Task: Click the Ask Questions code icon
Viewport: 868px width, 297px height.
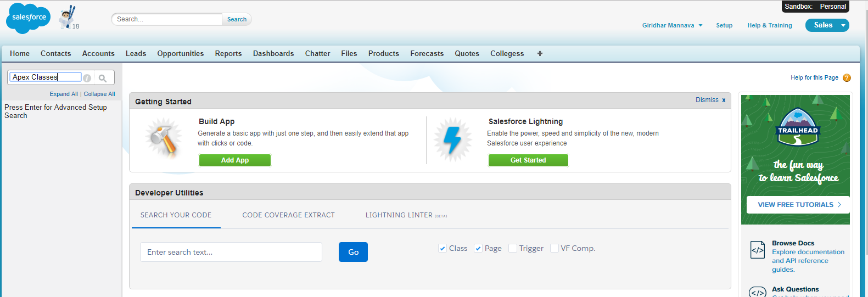Action: click(758, 292)
